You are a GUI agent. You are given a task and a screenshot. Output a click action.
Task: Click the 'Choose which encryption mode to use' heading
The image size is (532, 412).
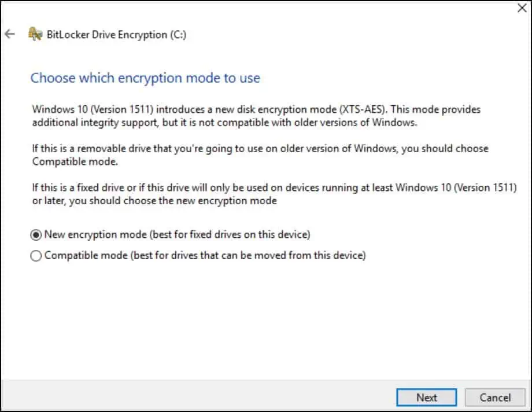pos(145,78)
